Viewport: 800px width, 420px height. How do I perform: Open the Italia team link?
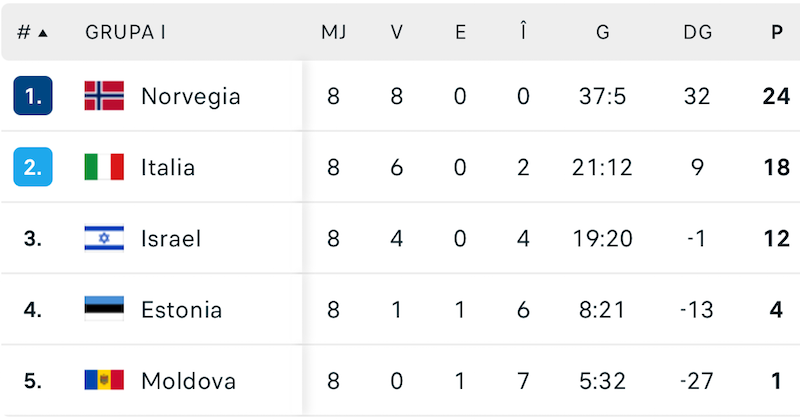tap(168, 167)
